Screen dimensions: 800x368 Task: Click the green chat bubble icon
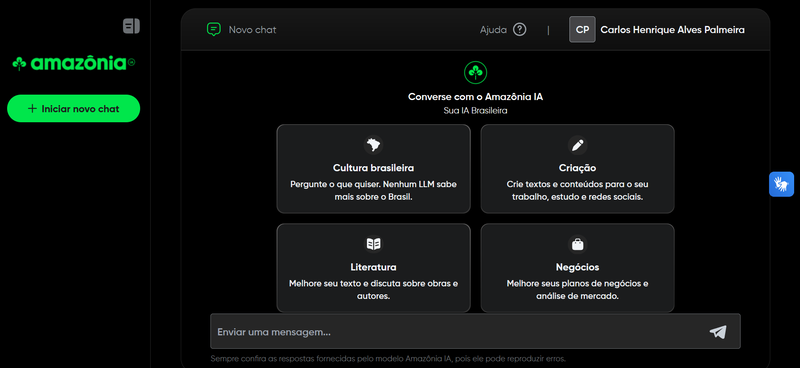pyautogui.click(x=213, y=30)
